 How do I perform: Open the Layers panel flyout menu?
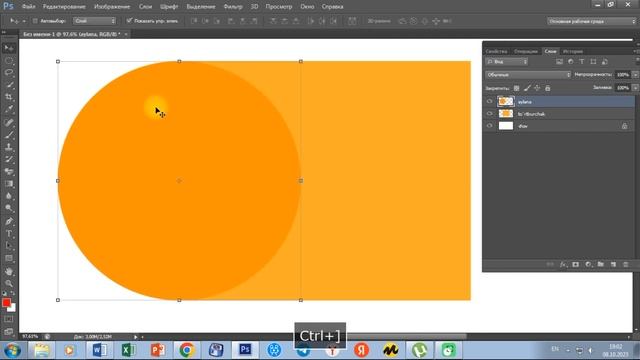pos(636,51)
